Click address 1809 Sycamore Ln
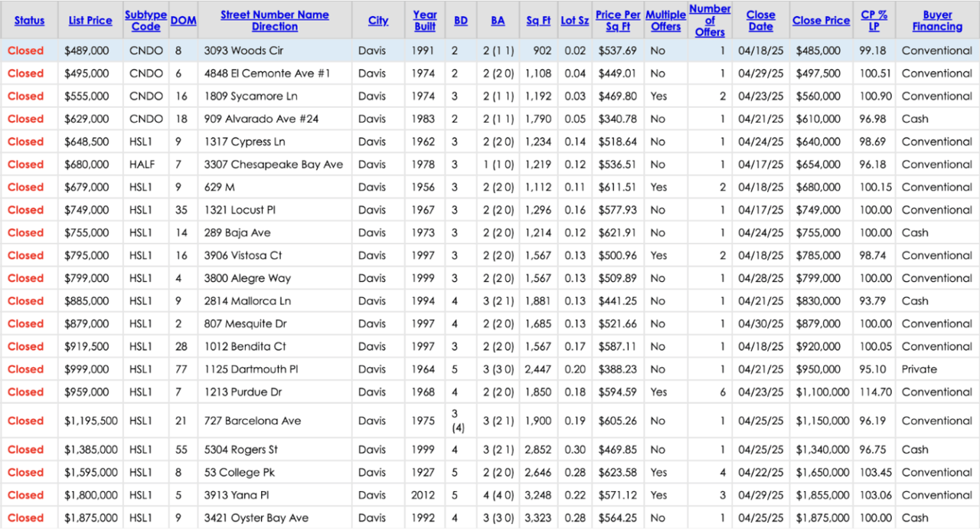Viewport: 980px width, 531px height. pyautogui.click(x=250, y=97)
